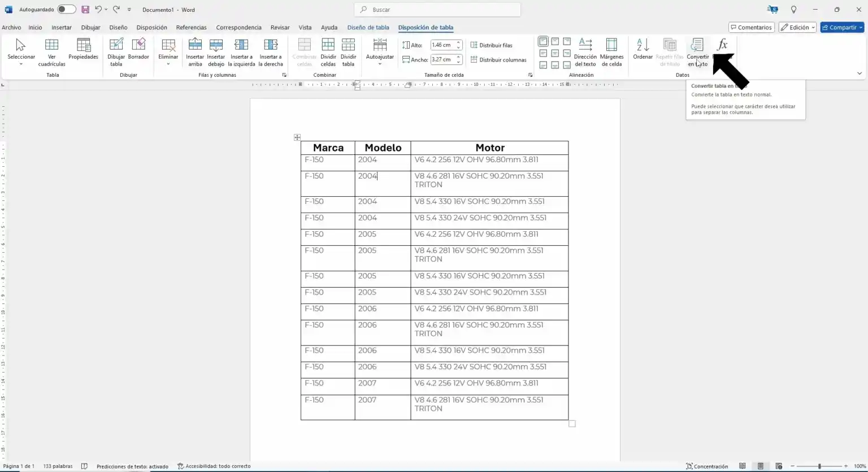The image size is (868, 472).
Task: Select the Dibujar tabla tool
Action: tap(116, 52)
